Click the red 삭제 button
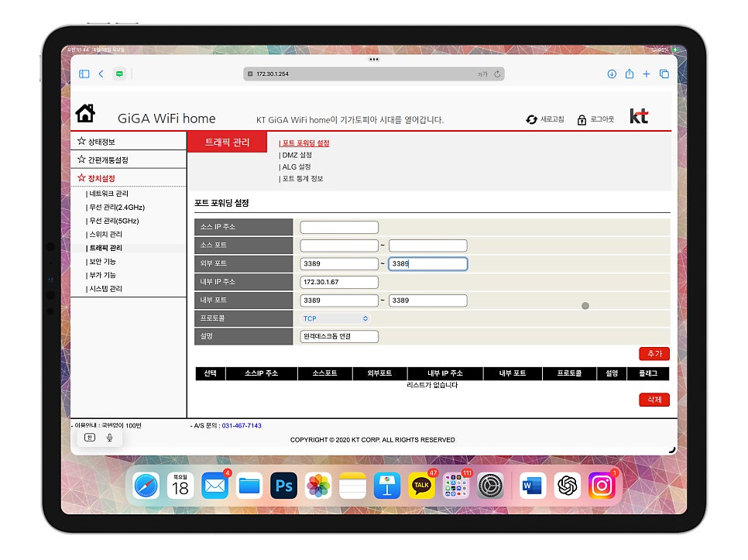748x560 pixels. coord(654,400)
